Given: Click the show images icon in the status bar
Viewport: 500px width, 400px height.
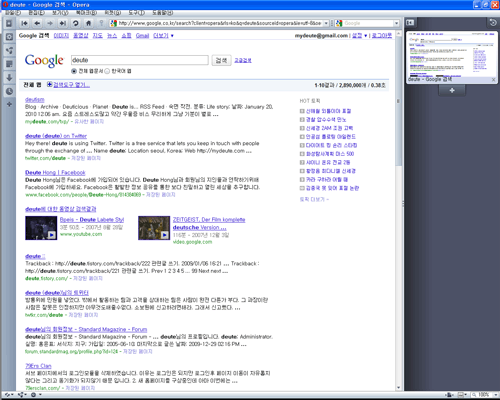Looking at the screenshot, I should click(x=462, y=395).
